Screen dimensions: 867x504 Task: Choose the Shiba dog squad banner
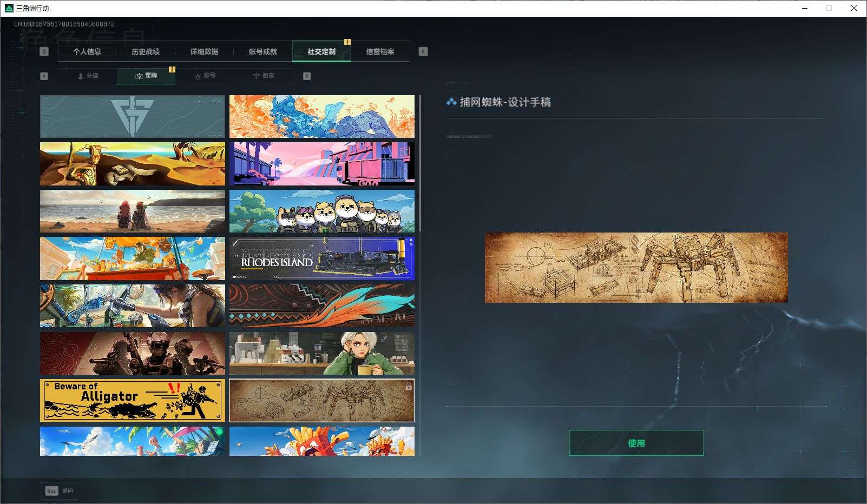click(x=321, y=211)
